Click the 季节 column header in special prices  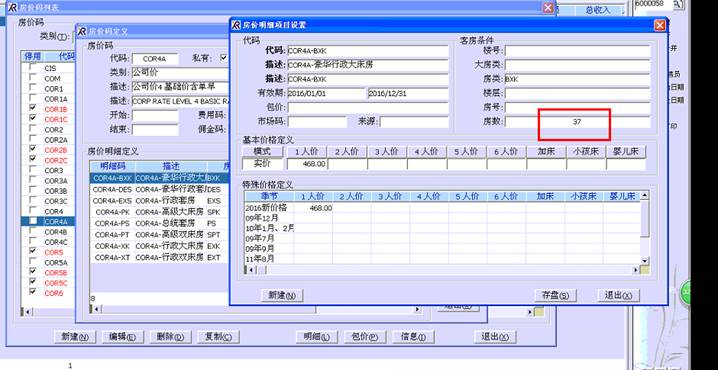coord(269,196)
